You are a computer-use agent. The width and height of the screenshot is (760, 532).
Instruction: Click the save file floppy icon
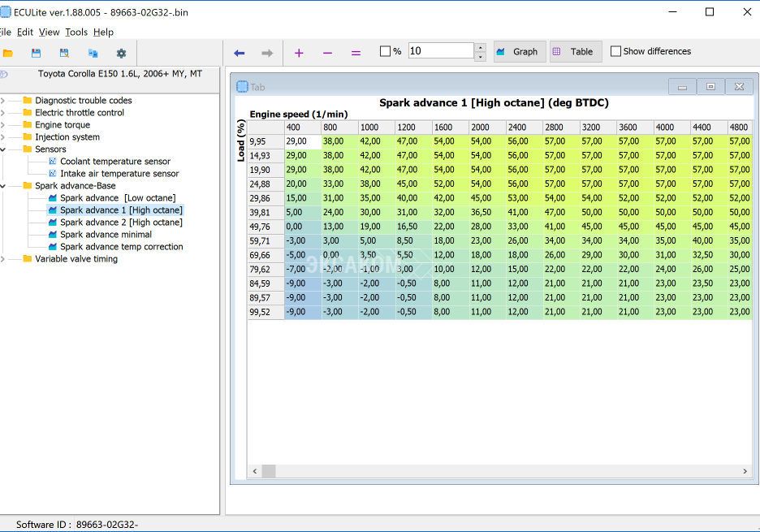36,54
